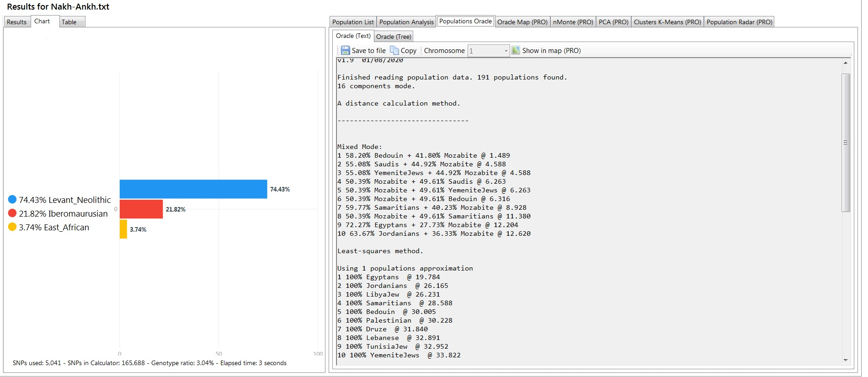868x377 pixels.
Task: Click the blue Levant_Neolithic legend dot
Action: [x=12, y=199]
